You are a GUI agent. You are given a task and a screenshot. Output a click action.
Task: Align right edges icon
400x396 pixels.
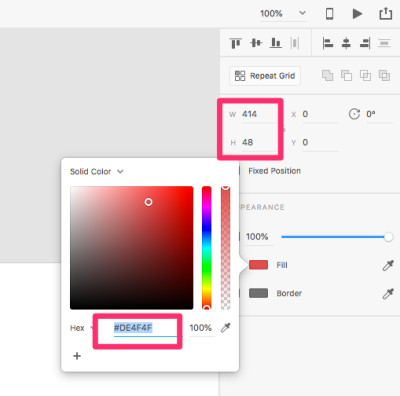[x=365, y=43]
